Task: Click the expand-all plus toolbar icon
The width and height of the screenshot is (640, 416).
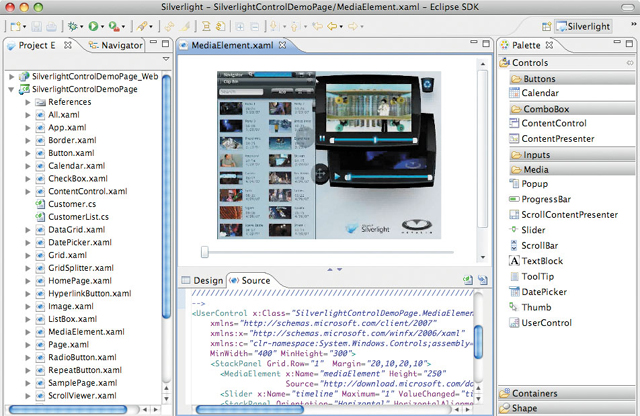Action: (240, 27)
